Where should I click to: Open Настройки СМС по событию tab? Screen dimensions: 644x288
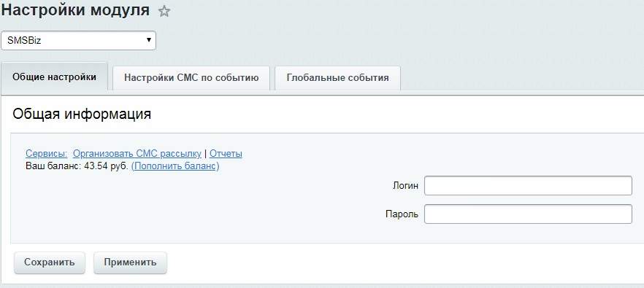191,78
